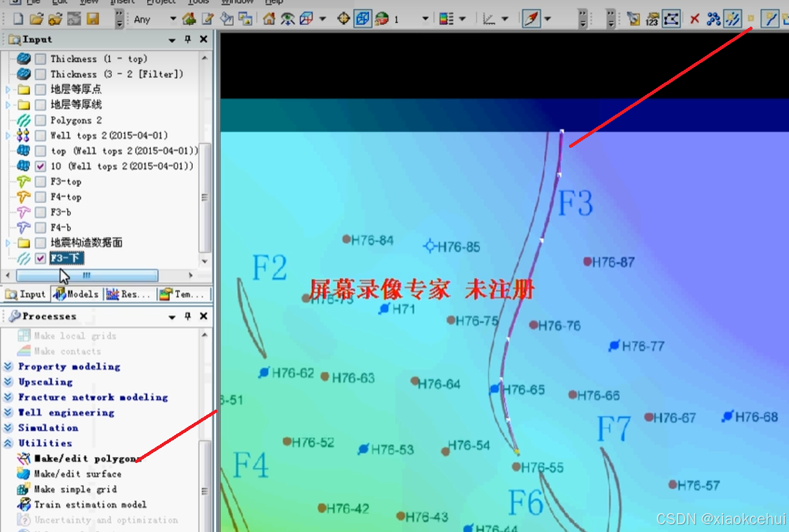Open the Input panel dropdown menu arrow
The height and width of the screenshot is (532, 789).
pos(172,40)
